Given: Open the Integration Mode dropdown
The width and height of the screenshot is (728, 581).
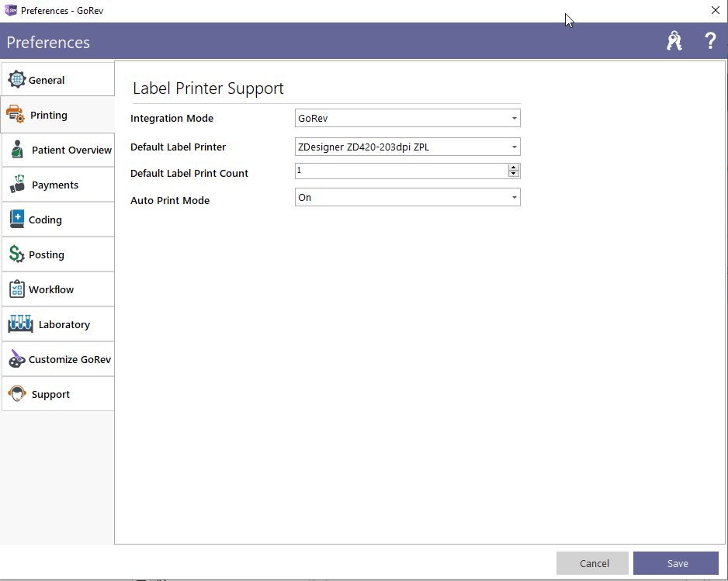Looking at the screenshot, I should [x=407, y=118].
